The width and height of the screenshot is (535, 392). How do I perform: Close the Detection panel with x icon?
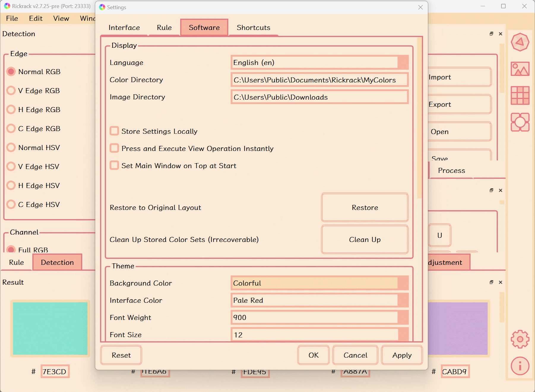(x=501, y=34)
